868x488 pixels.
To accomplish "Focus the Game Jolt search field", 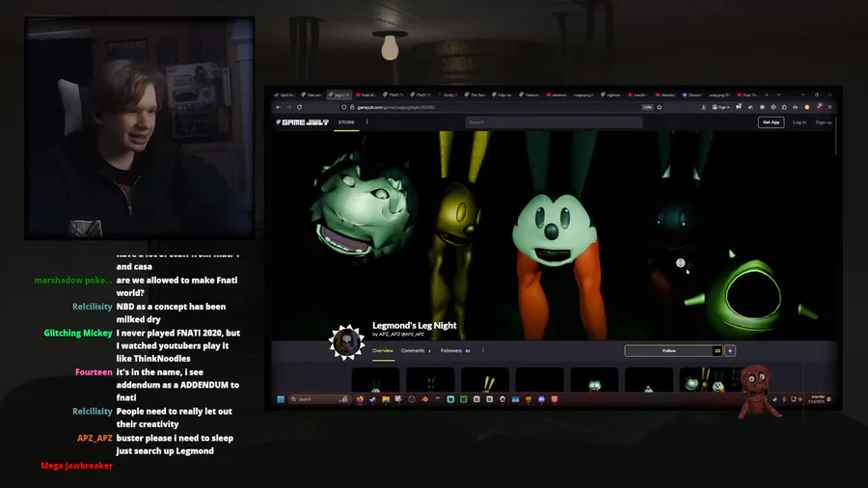I will point(554,122).
